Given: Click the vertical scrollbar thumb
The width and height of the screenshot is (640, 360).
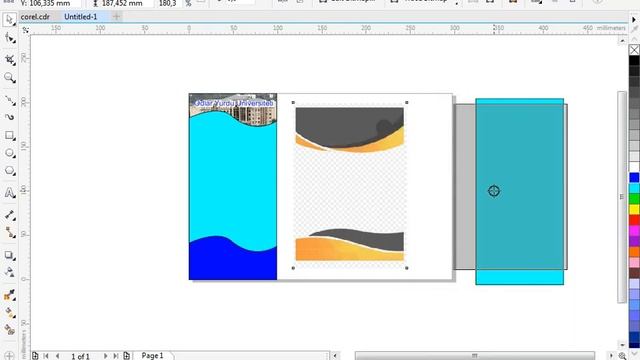Looking at the screenshot, I should [622, 197].
